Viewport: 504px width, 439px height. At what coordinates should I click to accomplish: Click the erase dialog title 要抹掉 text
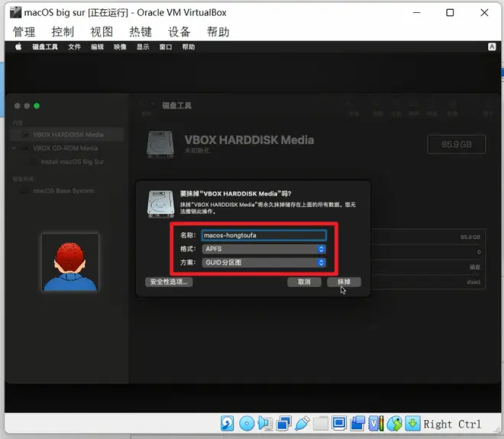click(x=236, y=193)
